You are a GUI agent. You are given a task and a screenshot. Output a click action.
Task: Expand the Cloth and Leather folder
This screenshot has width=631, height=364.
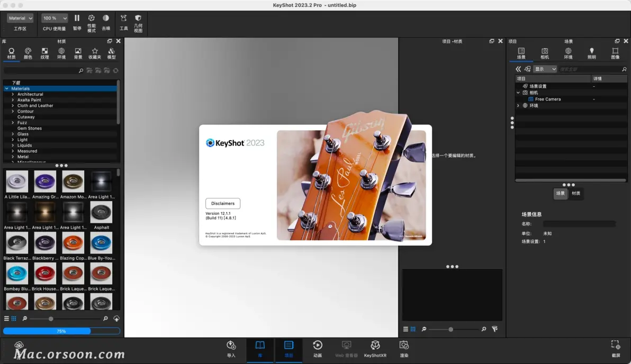[13, 105]
